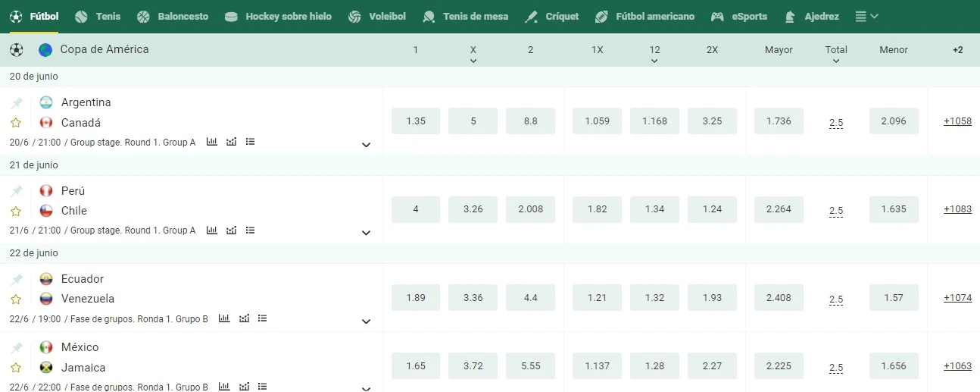Click the globe icon beside Copa de América
Image resolution: width=980 pixels, height=392 pixels.
tap(46, 50)
